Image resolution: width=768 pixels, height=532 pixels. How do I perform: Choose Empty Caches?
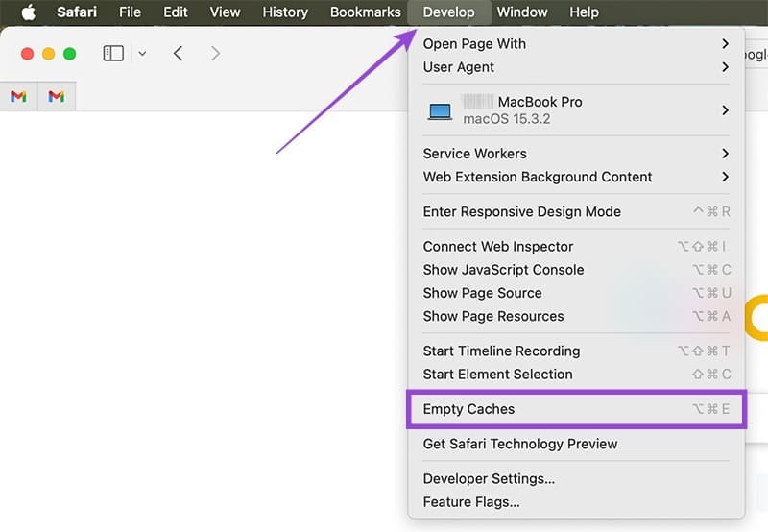[x=577, y=408]
